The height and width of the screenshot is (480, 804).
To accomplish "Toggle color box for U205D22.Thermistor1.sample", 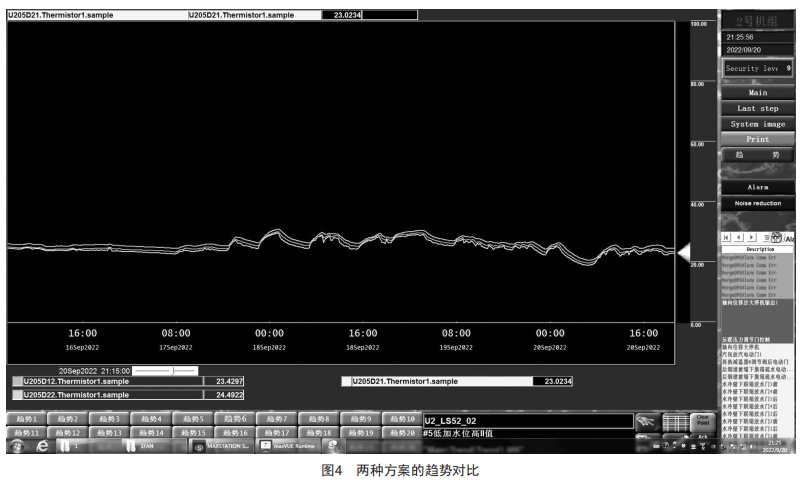I will point(15,395).
